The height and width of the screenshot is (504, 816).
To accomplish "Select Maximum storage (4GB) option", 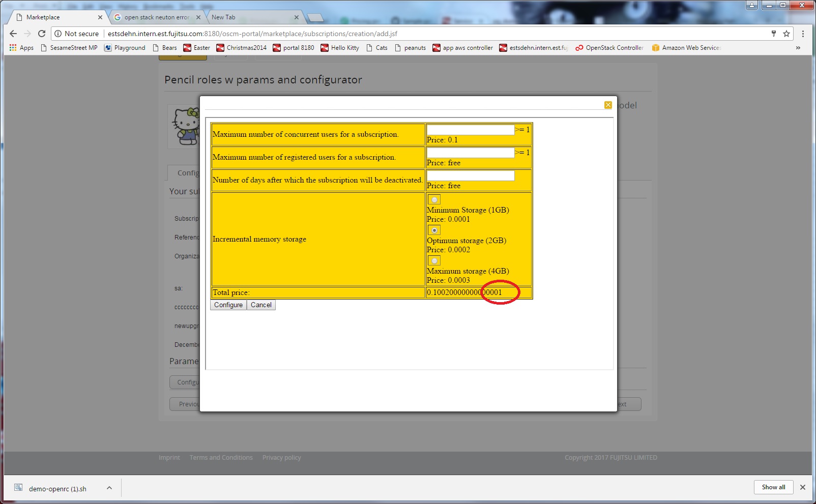I will click(434, 260).
